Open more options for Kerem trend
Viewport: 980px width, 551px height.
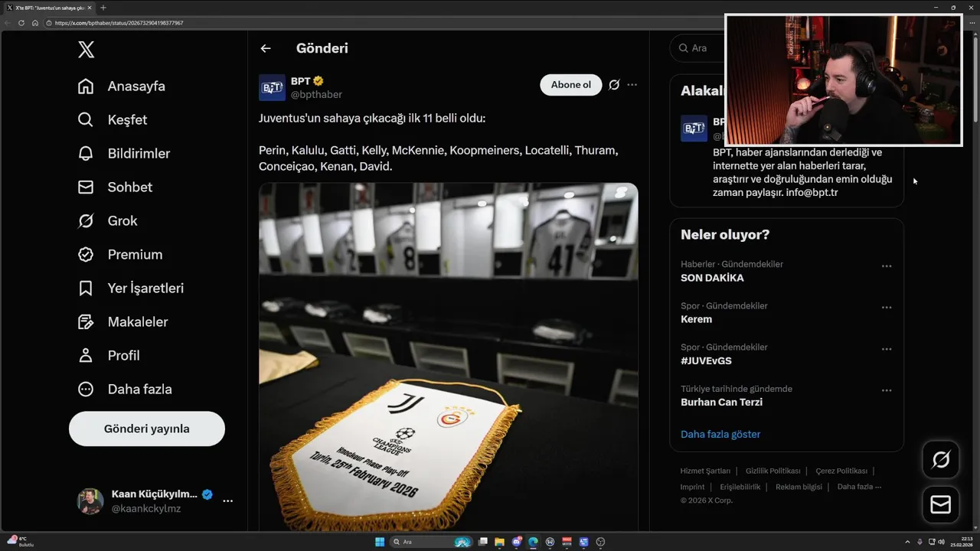(887, 308)
